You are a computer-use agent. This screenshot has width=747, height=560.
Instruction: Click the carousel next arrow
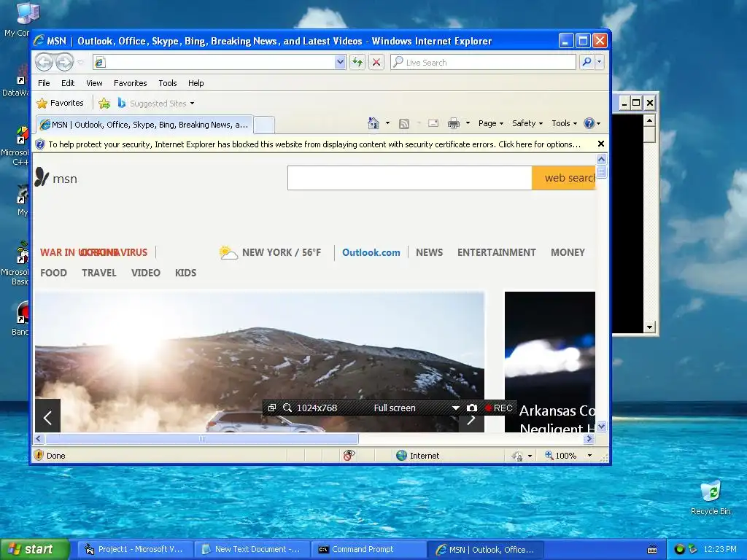[x=471, y=420]
